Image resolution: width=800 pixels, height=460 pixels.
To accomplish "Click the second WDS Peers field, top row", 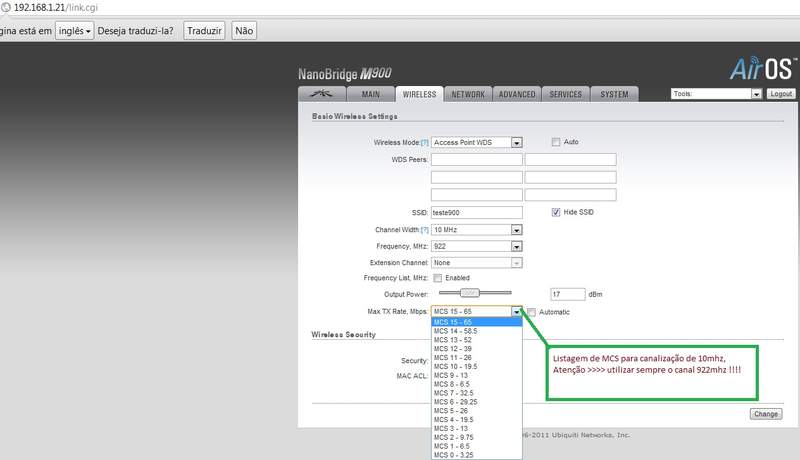I will point(570,160).
